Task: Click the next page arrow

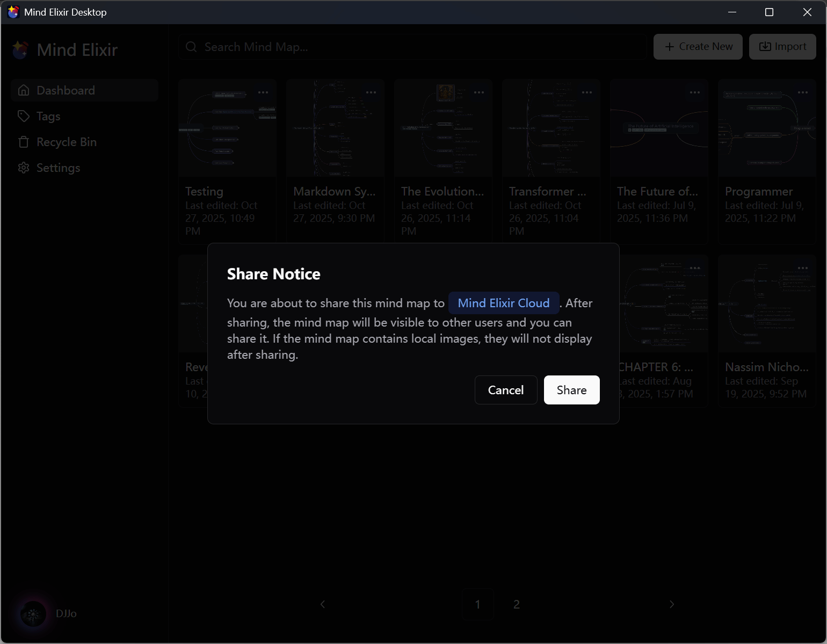Action: pyautogui.click(x=672, y=604)
